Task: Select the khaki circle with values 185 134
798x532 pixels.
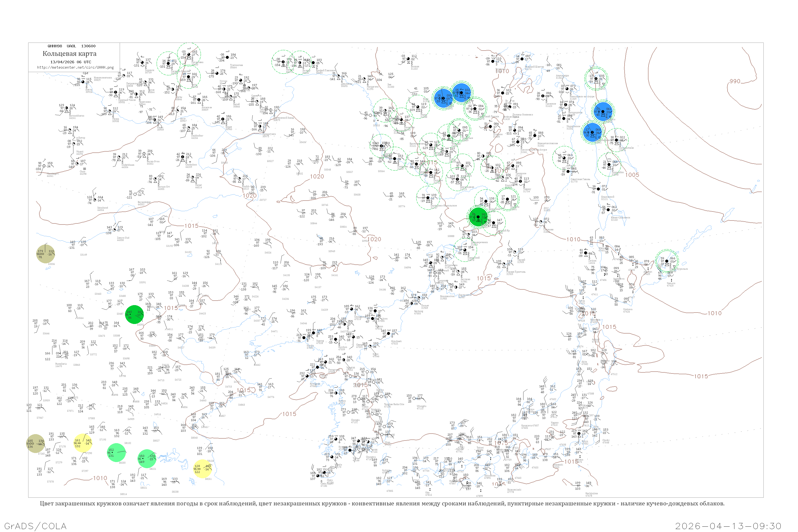Action: [x=36, y=443]
